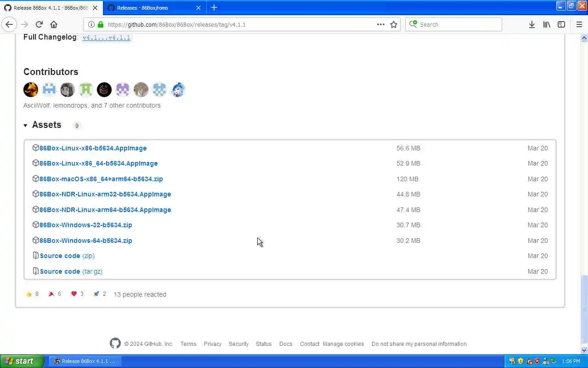The height and width of the screenshot is (368, 588).
Task: Click the Manage cookies footer button
Action: tap(343, 344)
